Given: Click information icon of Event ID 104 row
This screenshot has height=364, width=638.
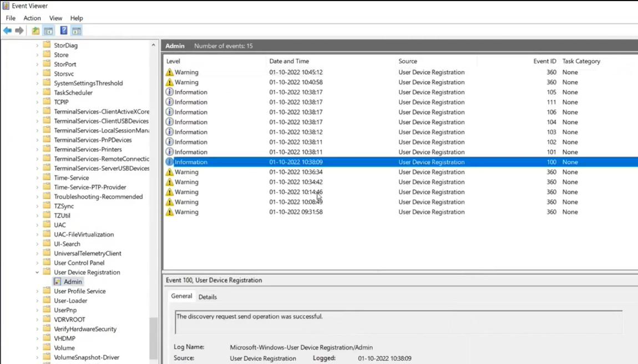Looking at the screenshot, I should pyautogui.click(x=169, y=122).
